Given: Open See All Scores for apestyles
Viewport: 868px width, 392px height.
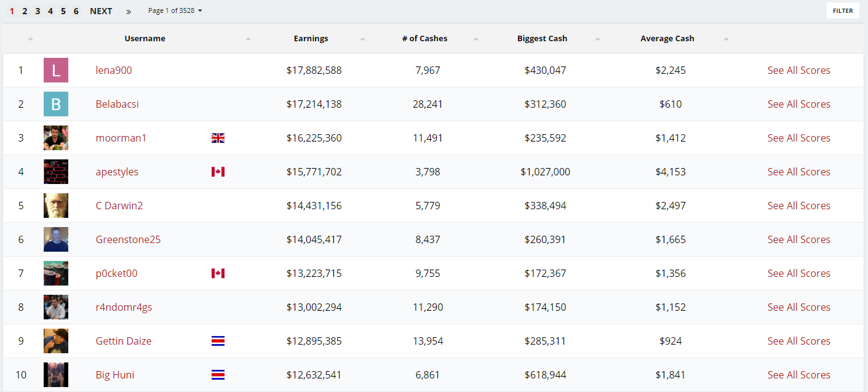Looking at the screenshot, I should pyautogui.click(x=798, y=172).
